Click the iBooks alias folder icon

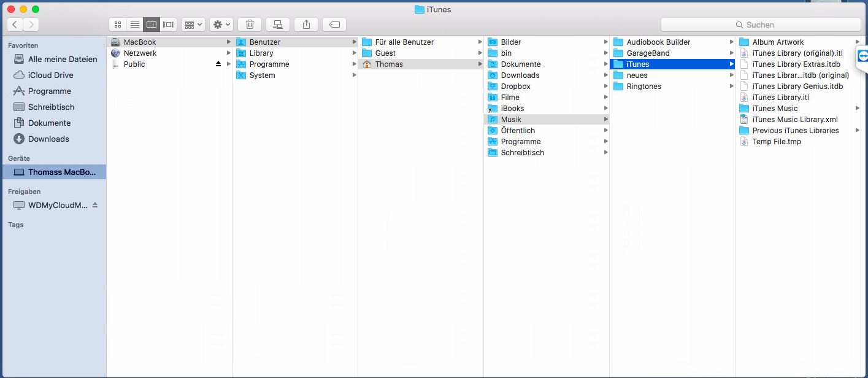point(493,108)
